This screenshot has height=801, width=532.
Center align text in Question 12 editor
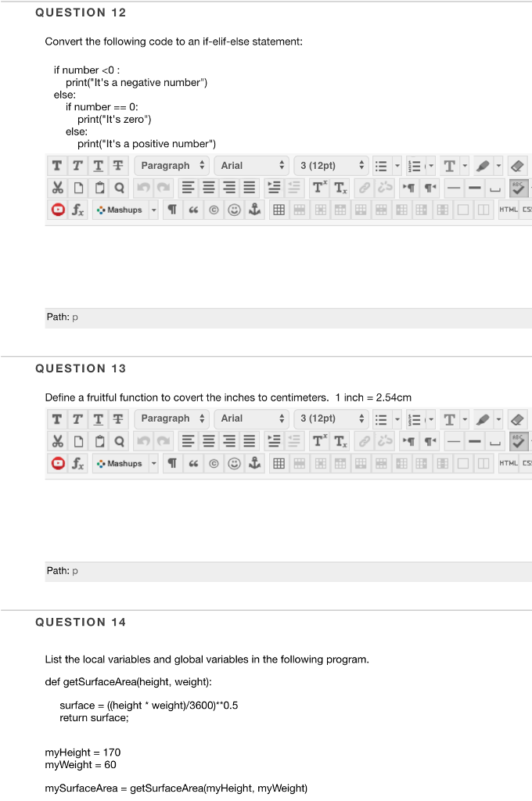coord(209,188)
